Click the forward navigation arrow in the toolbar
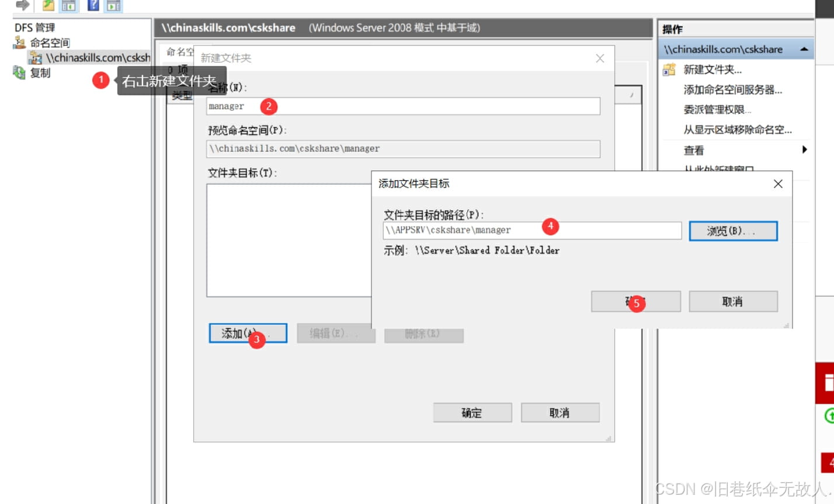 point(22,6)
